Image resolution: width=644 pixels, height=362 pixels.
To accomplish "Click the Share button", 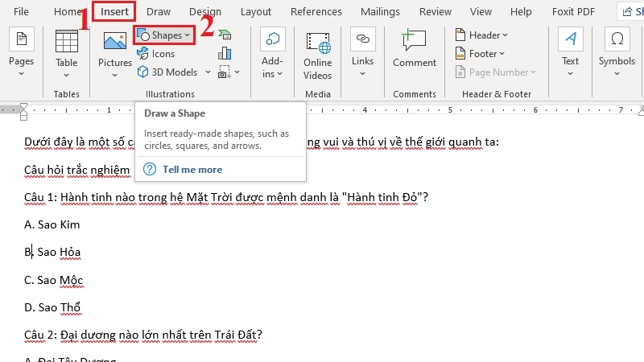I will tap(632, 11).
